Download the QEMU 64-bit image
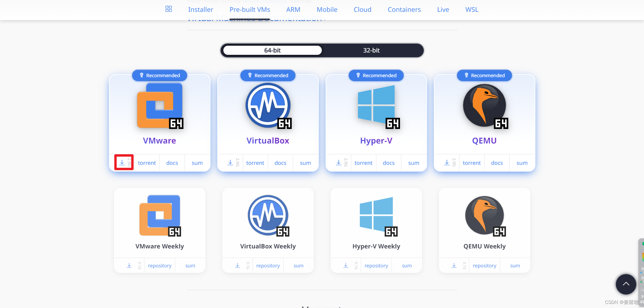The height and width of the screenshot is (308, 644). click(447, 162)
